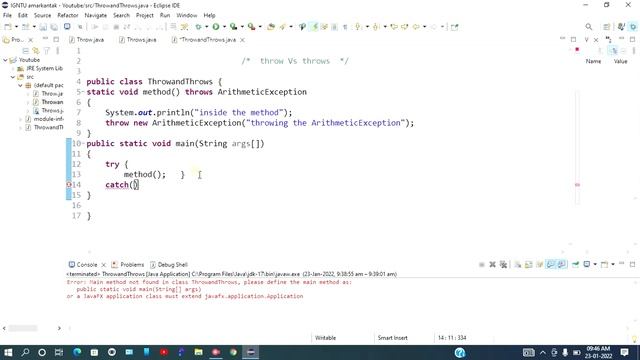
Task: Toggle Show Console on Standard Error
Action: [x=562, y=264]
